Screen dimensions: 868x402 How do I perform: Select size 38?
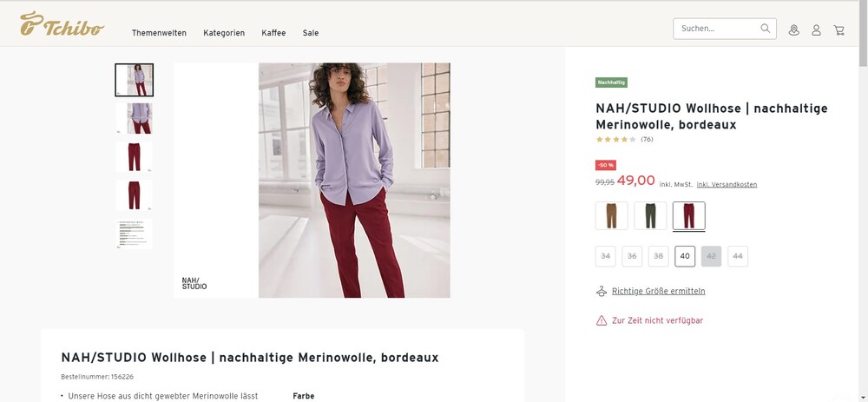(x=658, y=256)
